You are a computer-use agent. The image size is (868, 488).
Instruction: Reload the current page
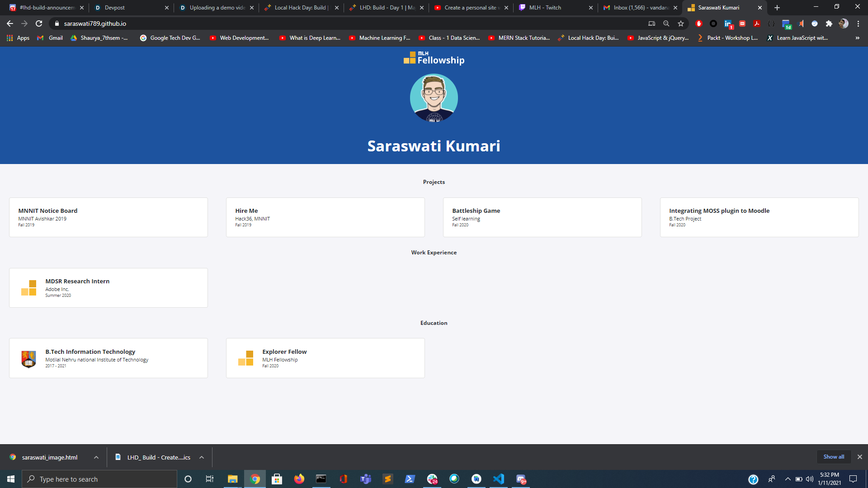tap(39, 23)
